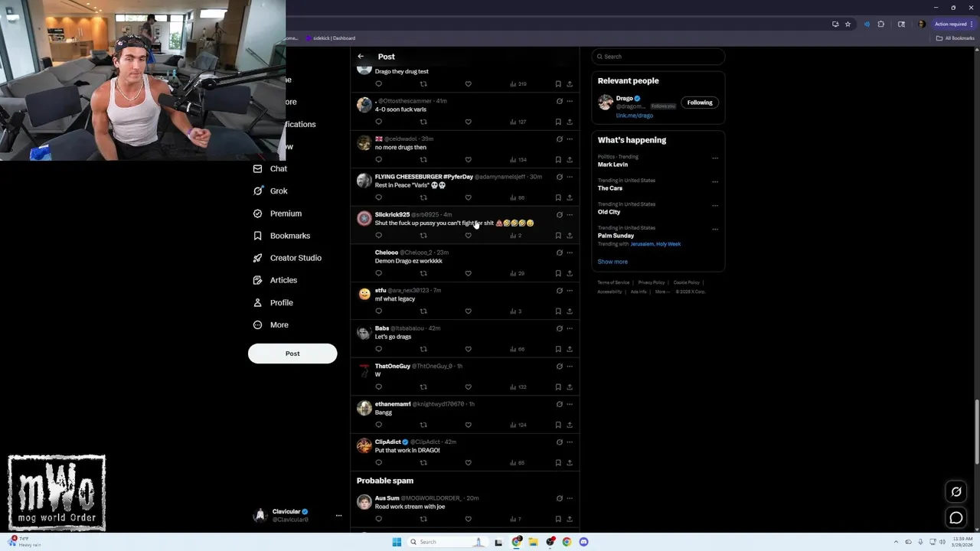Open the sidekick Dashboard bookmark
The width and height of the screenshot is (980, 551).
coord(331,38)
